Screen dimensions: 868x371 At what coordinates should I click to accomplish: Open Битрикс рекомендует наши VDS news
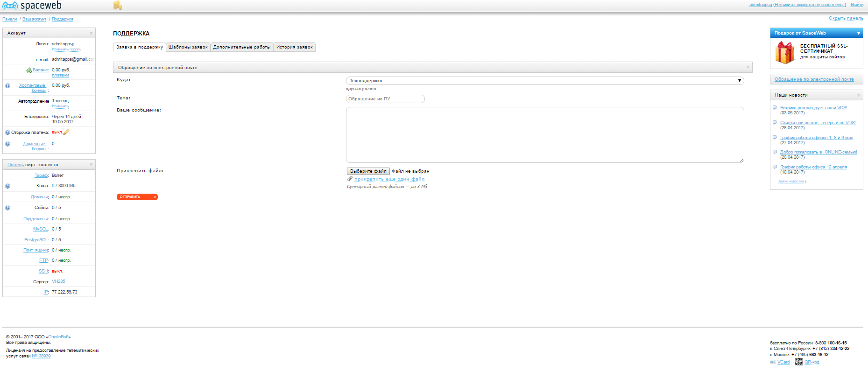coord(814,108)
